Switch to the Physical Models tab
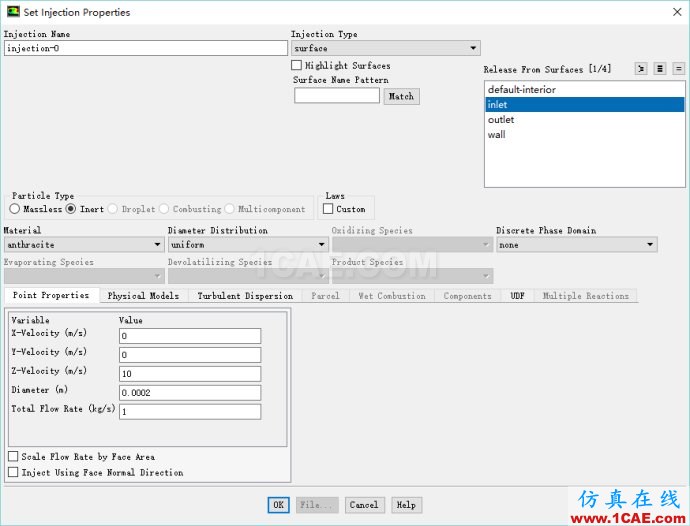This screenshot has width=690, height=526. [x=143, y=296]
